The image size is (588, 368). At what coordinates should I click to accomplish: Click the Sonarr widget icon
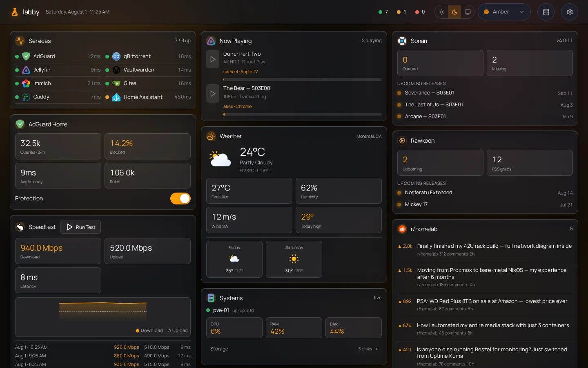coord(402,41)
